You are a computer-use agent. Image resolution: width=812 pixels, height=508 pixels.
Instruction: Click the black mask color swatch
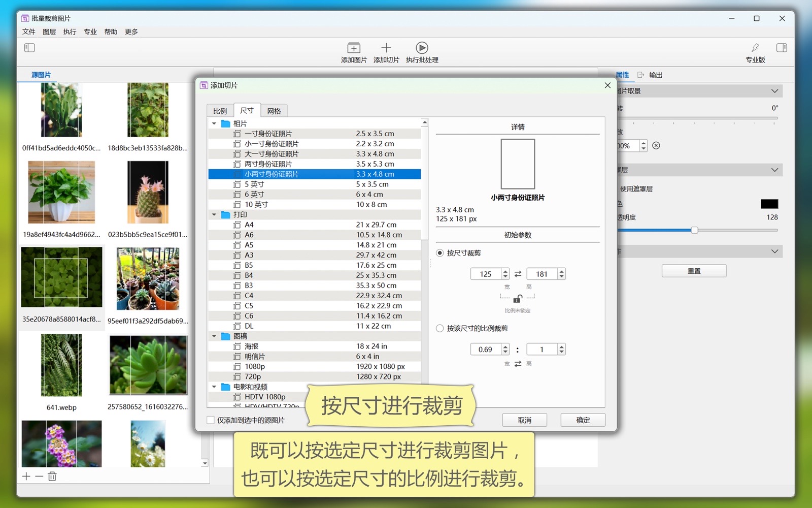[769, 204]
